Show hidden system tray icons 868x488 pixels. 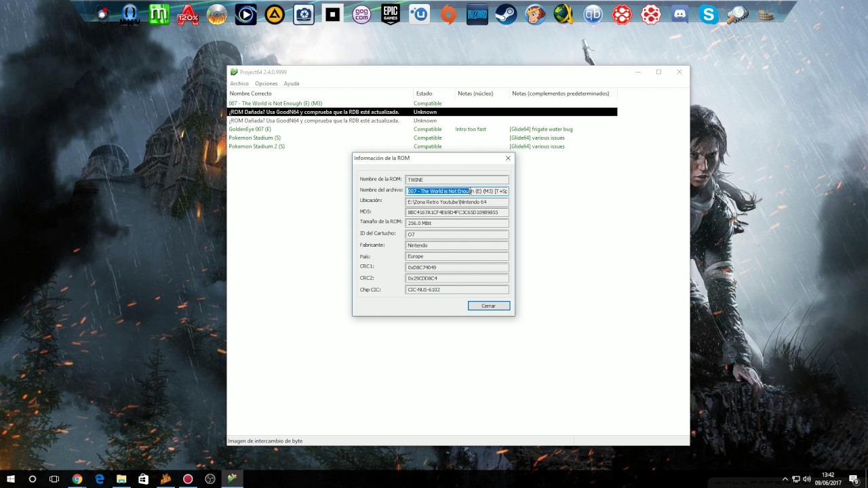785,479
